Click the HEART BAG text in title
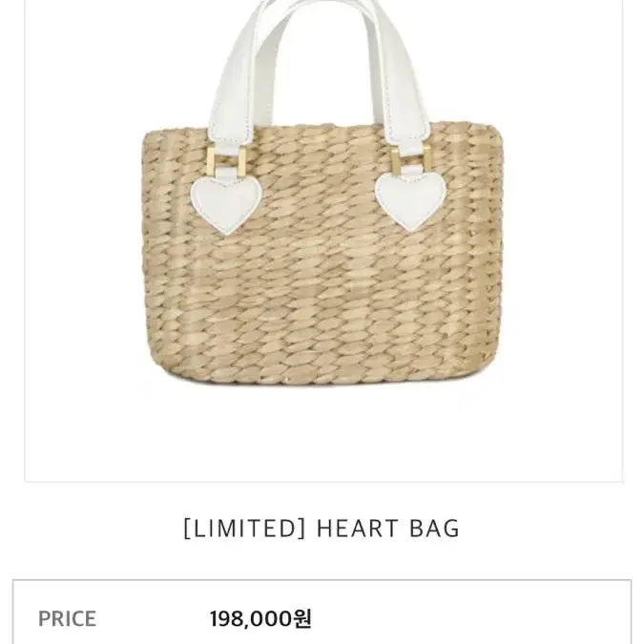The height and width of the screenshot is (644, 644). pos(388,529)
